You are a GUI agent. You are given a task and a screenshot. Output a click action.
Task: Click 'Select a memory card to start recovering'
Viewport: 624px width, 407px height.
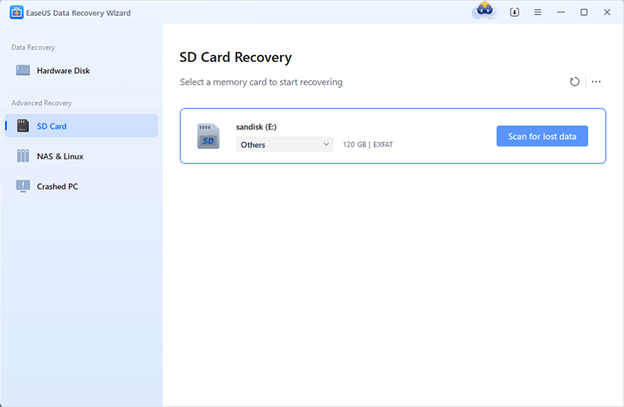261,82
